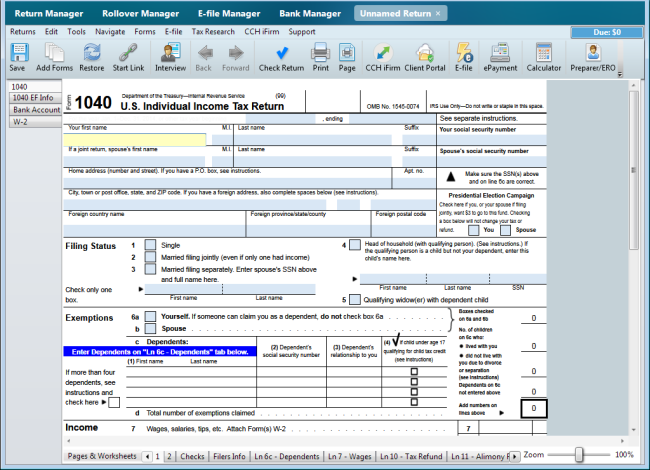Screen dimensions: 650x470
Task: Open CCH iFirm from the toolbar icon
Action: coord(383,57)
